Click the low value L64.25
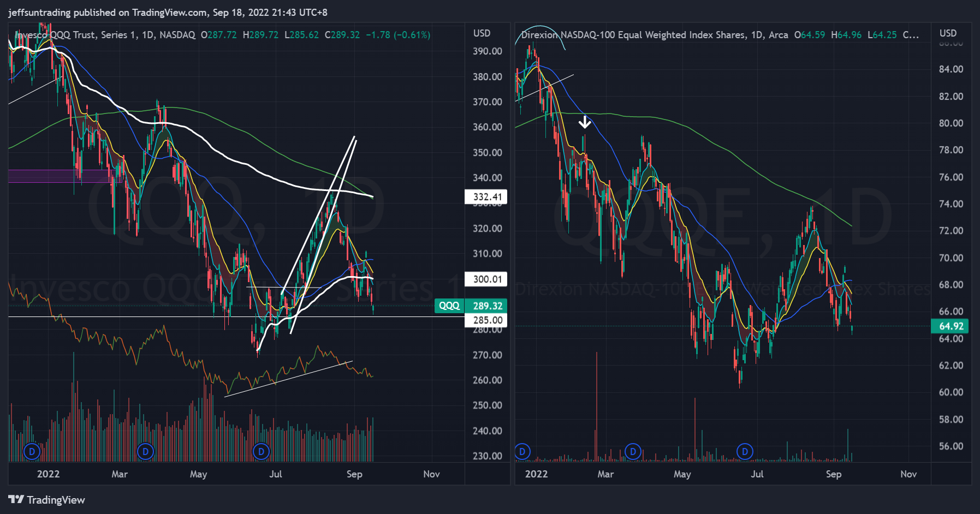 pos(882,35)
